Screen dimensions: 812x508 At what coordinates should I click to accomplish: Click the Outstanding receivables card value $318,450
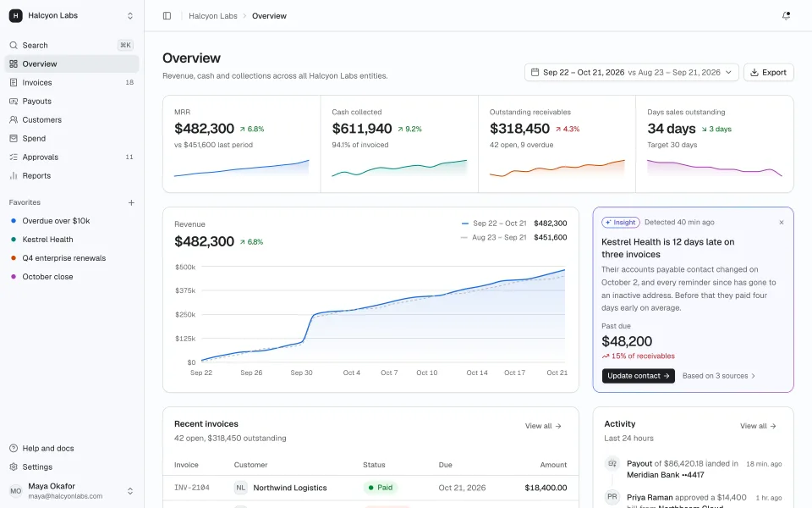[519, 129]
